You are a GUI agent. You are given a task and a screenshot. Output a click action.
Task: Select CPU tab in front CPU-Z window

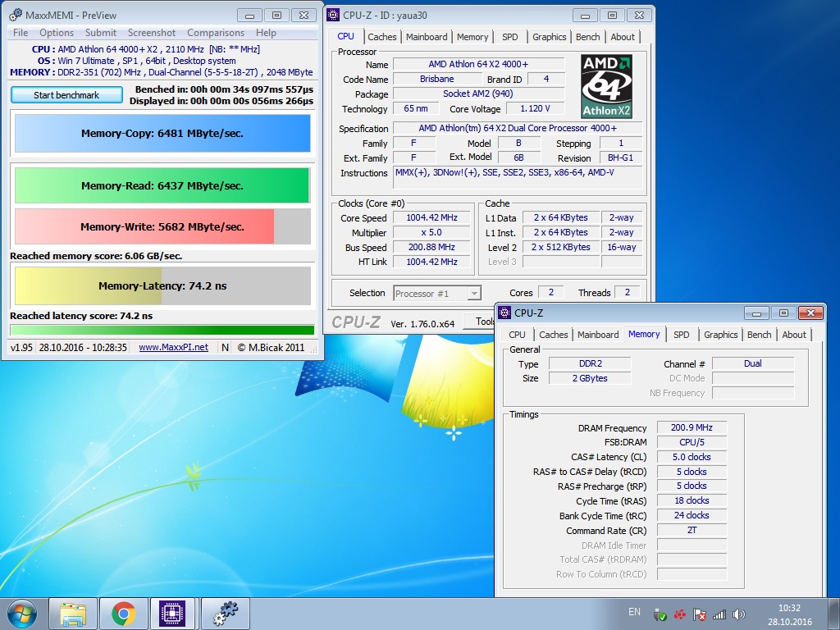517,335
